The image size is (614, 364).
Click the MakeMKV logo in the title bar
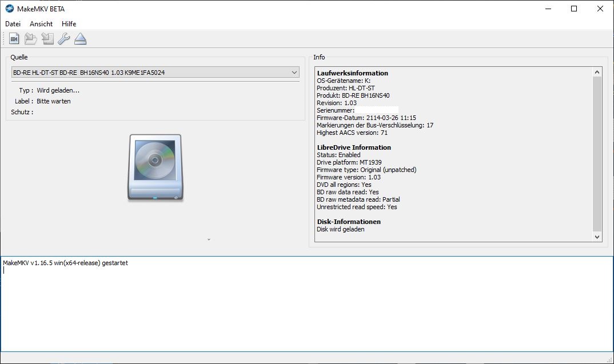coord(9,9)
